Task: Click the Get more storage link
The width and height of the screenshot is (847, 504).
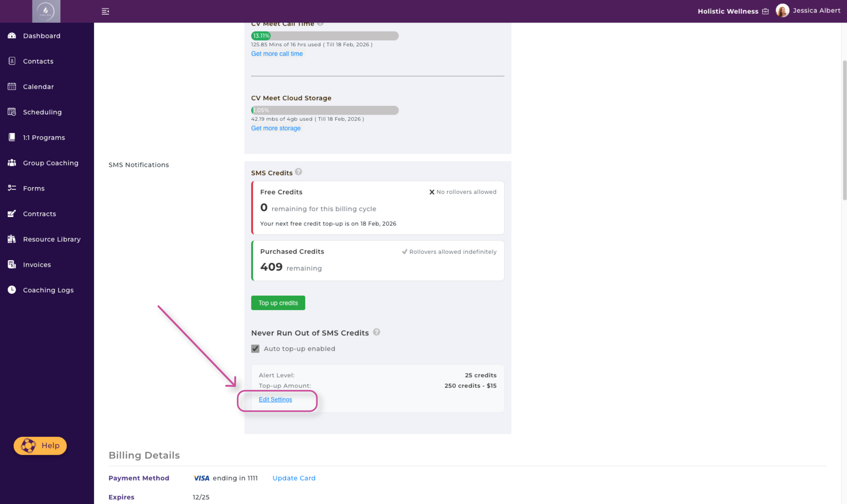Action: coord(275,128)
